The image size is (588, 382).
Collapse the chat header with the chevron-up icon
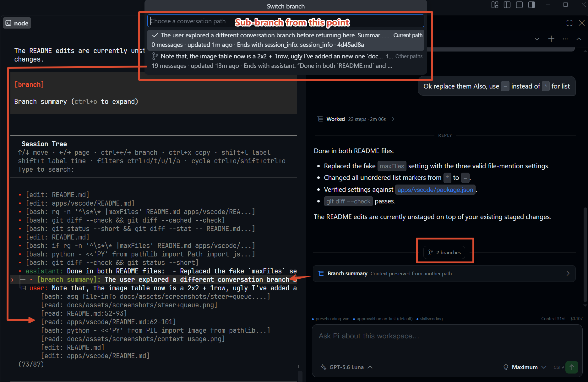[579, 39]
